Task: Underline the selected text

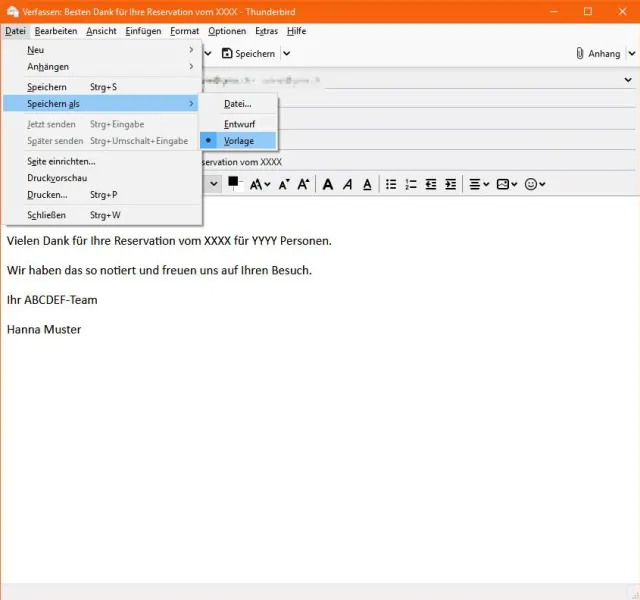Action: tap(367, 185)
